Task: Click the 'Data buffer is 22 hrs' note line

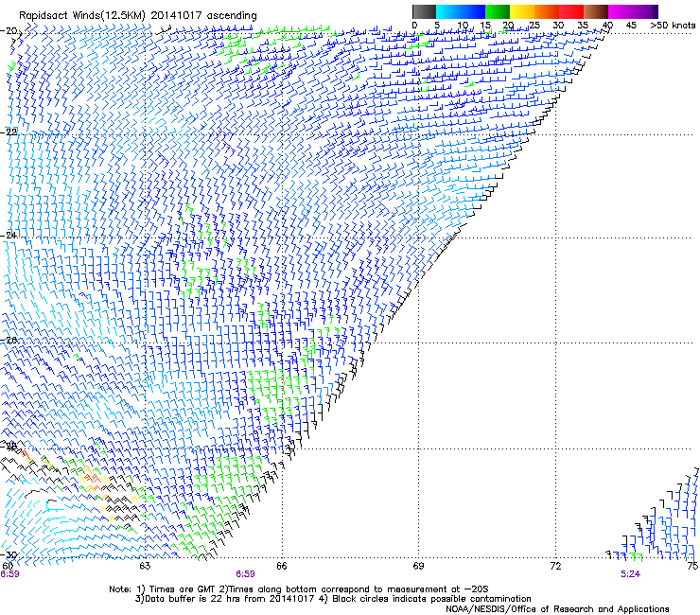Action: tap(333, 599)
